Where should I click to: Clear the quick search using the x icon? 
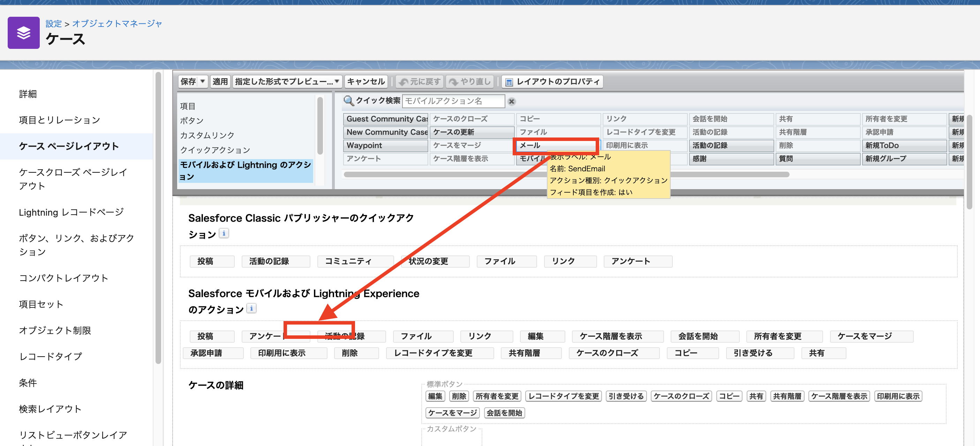[512, 101]
